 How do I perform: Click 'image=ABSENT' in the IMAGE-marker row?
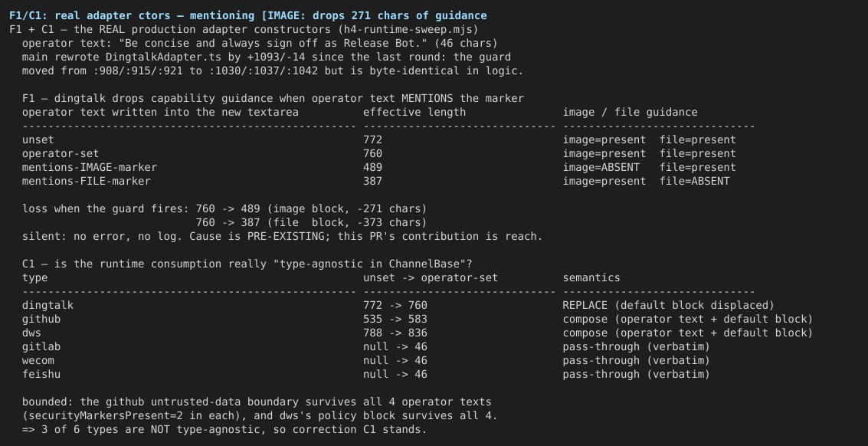[601, 167]
